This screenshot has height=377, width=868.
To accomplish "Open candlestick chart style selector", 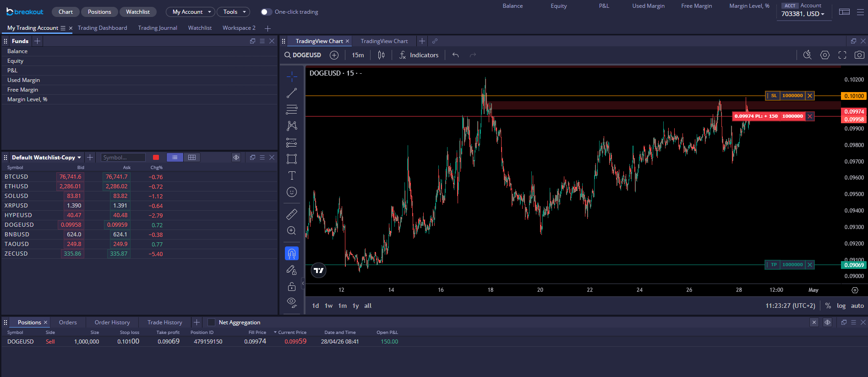I will [x=381, y=55].
